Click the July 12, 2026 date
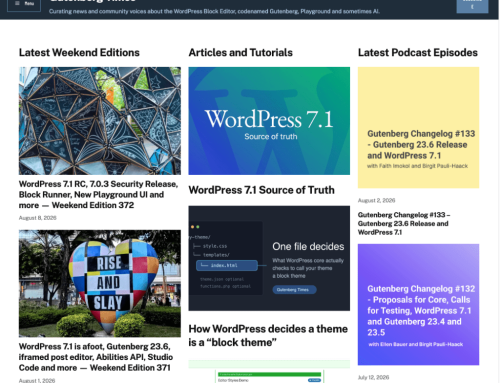The width and height of the screenshot is (500, 383). pyautogui.click(x=373, y=377)
